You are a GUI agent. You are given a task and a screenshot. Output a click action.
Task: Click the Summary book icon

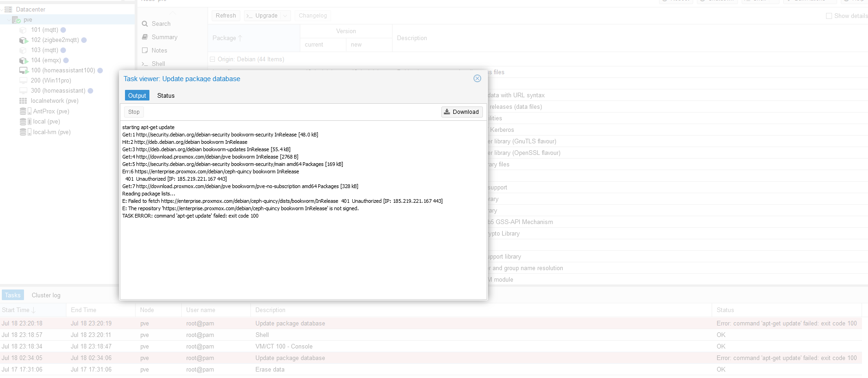(145, 37)
